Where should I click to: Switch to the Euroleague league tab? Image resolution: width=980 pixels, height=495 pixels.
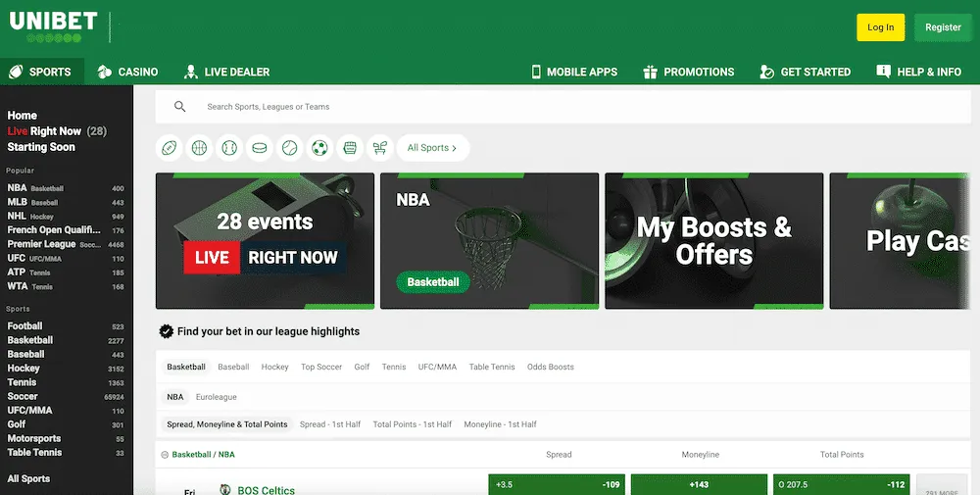click(217, 397)
